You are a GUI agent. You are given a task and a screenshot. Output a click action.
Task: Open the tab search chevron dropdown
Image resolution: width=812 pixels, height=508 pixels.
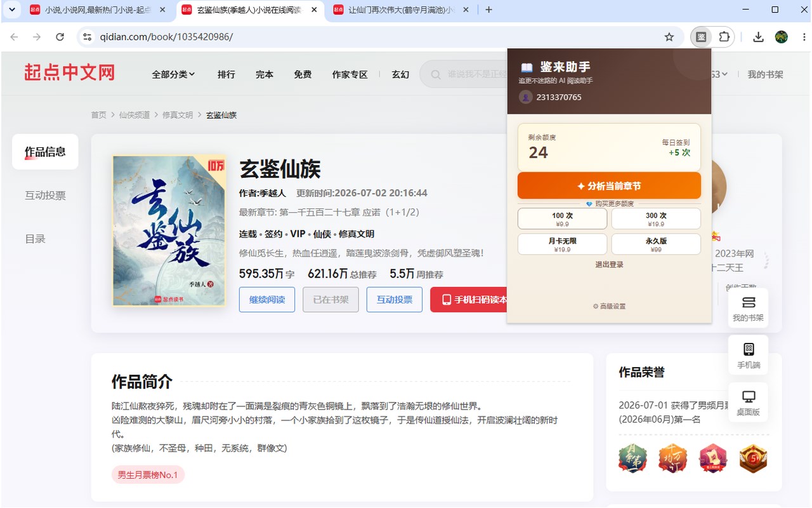[x=11, y=10]
